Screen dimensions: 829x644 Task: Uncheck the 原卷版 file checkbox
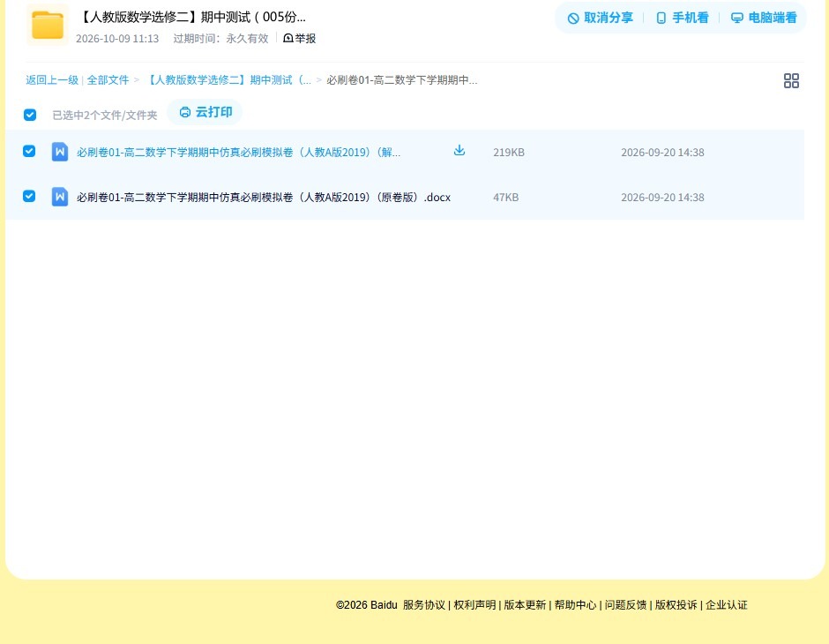coord(29,196)
